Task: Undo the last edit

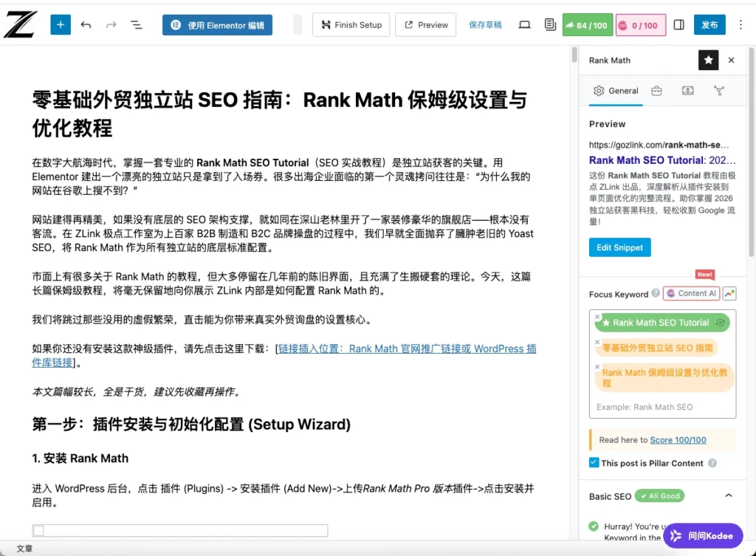Action: pos(86,24)
